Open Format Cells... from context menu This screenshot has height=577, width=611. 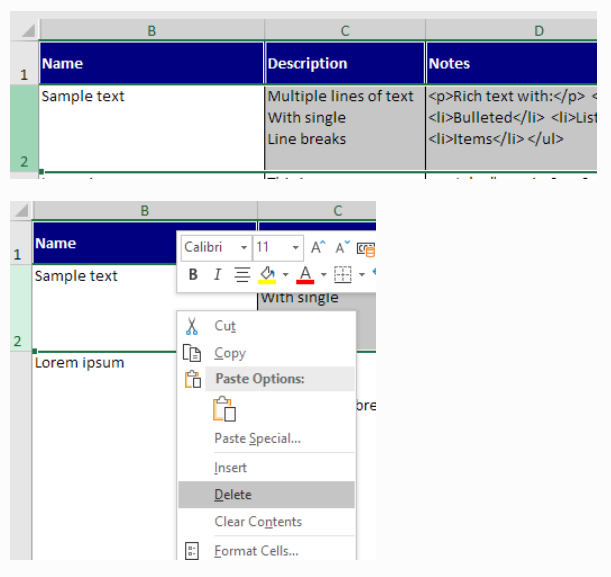(x=256, y=550)
